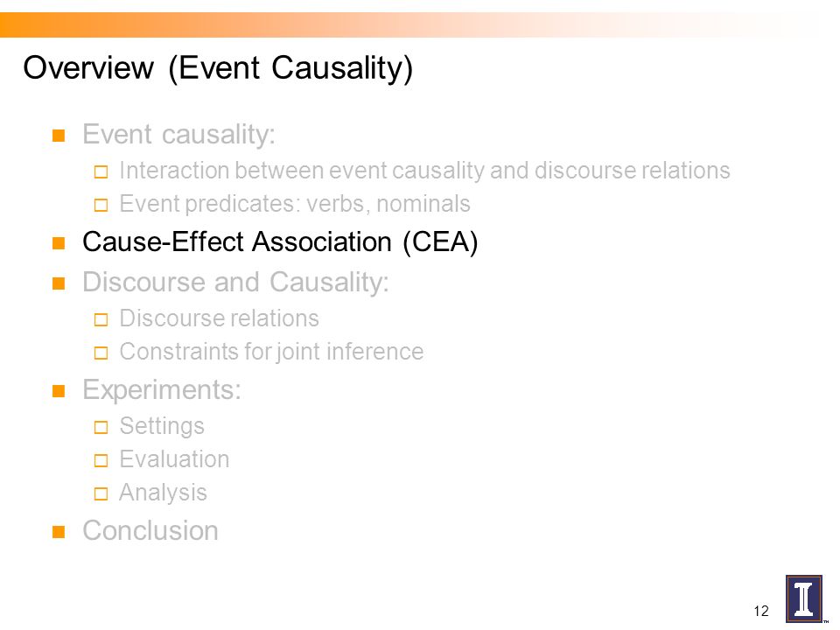Select the Overview (Event Causality) title
840x630 pixels.
tap(218, 68)
